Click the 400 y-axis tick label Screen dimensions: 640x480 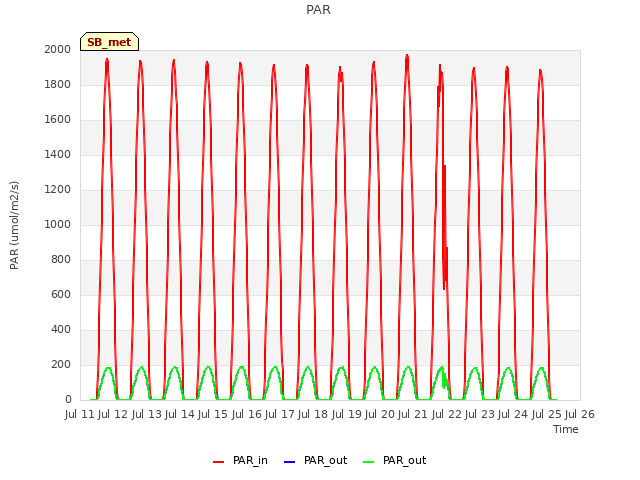coord(61,329)
